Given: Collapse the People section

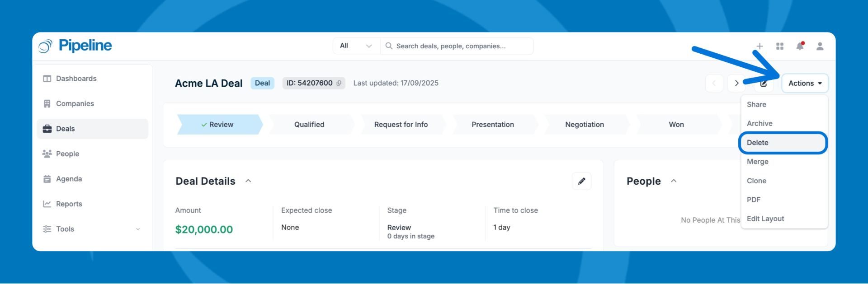Looking at the screenshot, I should click(x=674, y=181).
